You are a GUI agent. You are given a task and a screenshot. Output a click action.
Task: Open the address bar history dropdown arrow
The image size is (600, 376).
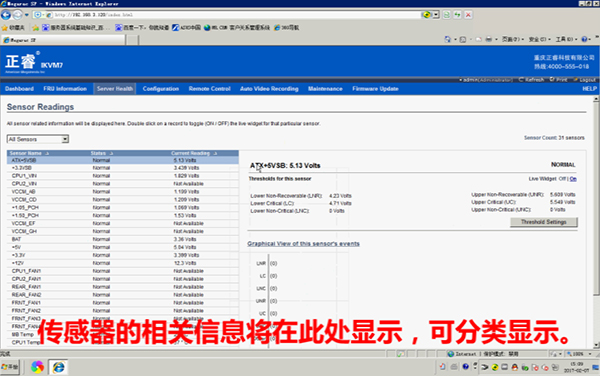(436, 15)
